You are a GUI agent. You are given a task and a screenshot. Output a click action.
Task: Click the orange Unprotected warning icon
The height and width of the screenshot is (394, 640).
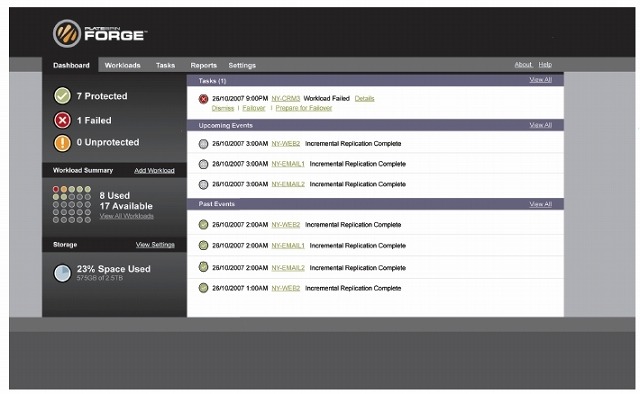[62, 143]
